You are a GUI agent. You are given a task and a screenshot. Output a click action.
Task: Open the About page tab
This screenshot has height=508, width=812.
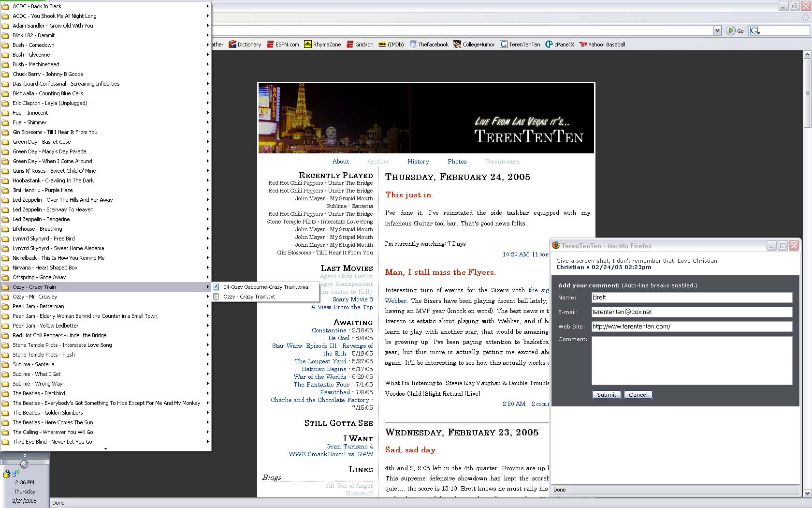[341, 162]
